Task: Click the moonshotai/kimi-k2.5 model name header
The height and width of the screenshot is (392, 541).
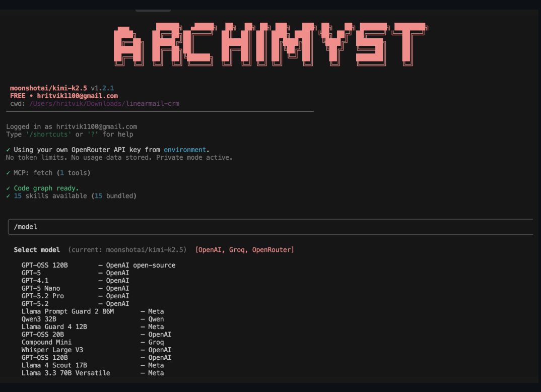Action: [x=48, y=88]
